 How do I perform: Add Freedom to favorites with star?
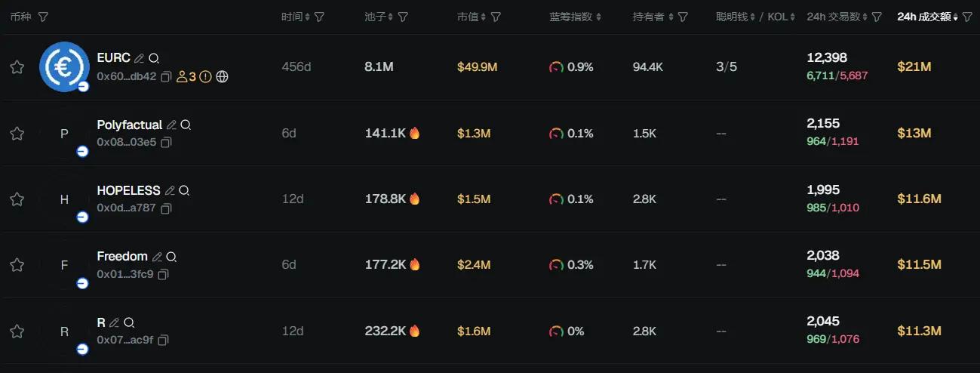pyautogui.click(x=17, y=265)
